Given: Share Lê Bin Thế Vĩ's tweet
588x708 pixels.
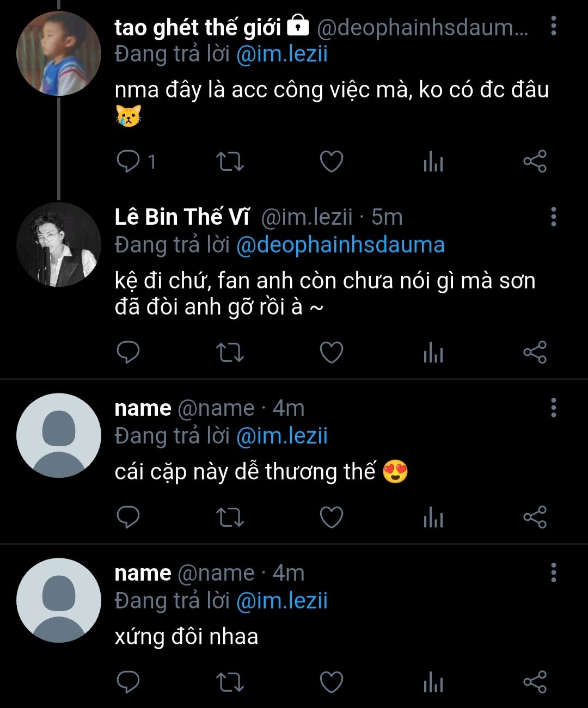Looking at the screenshot, I should pos(535,353).
